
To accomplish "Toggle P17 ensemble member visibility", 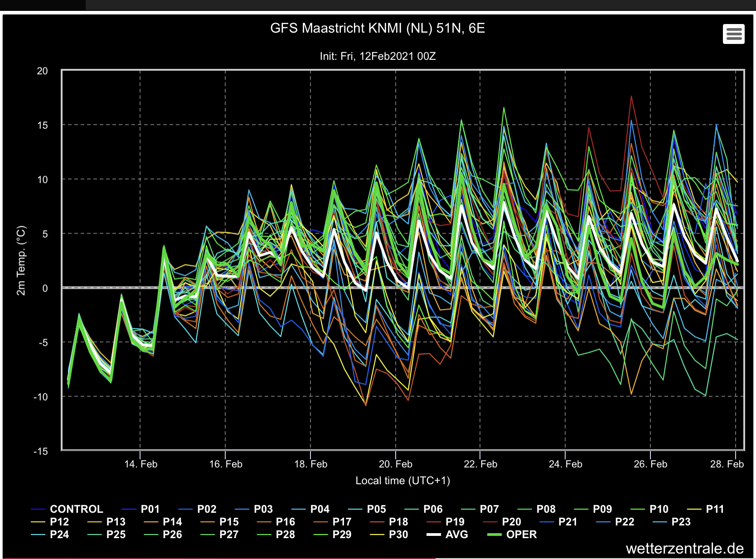I will [342, 522].
